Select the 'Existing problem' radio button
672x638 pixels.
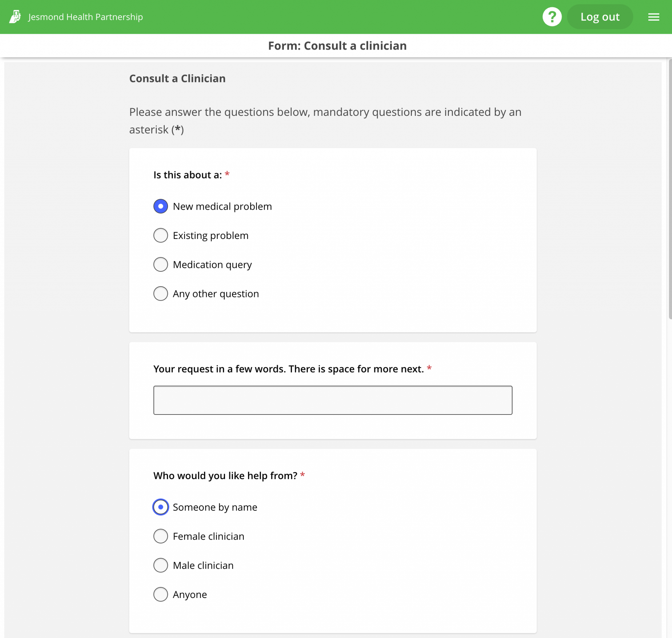(x=160, y=235)
